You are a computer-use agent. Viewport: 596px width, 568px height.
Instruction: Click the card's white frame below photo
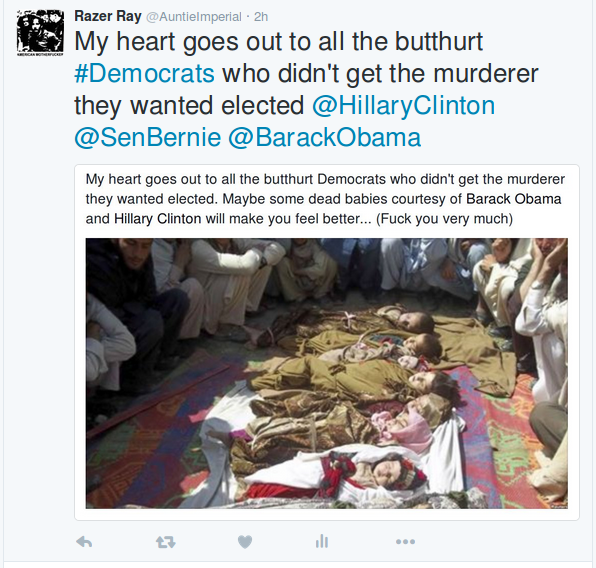coord(327,514)
